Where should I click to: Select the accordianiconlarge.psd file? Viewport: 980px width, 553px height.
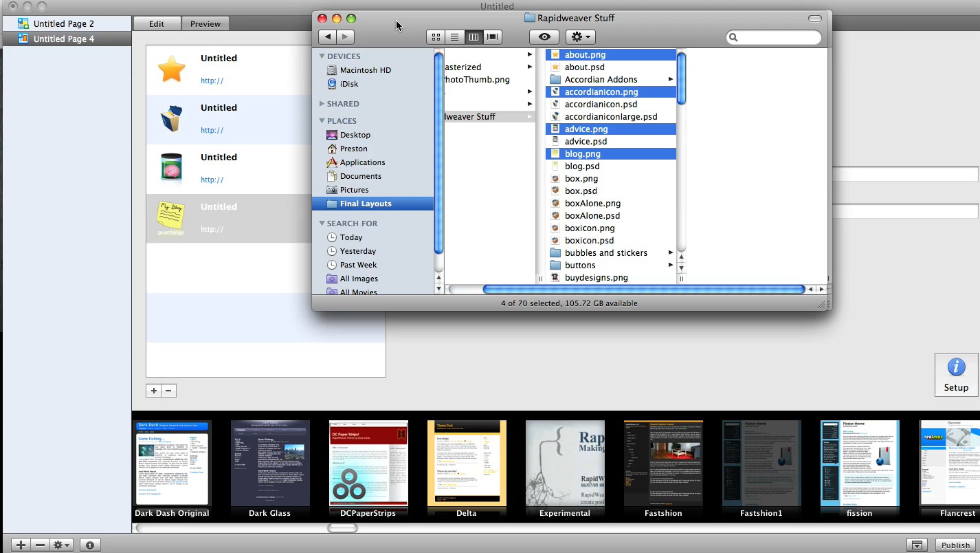point(611,117)
